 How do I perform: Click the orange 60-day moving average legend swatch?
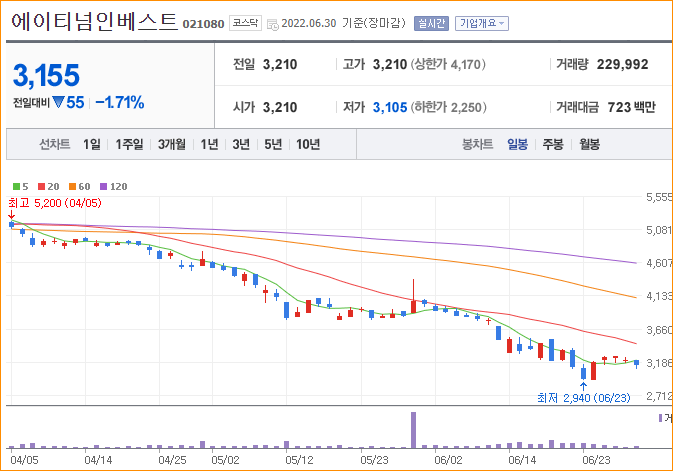(73, 186)
